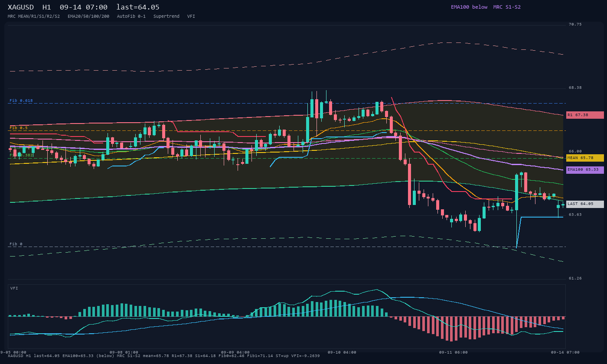Click the H1 timeframe in the title
607x364 pixels.
tap(47, 7)
